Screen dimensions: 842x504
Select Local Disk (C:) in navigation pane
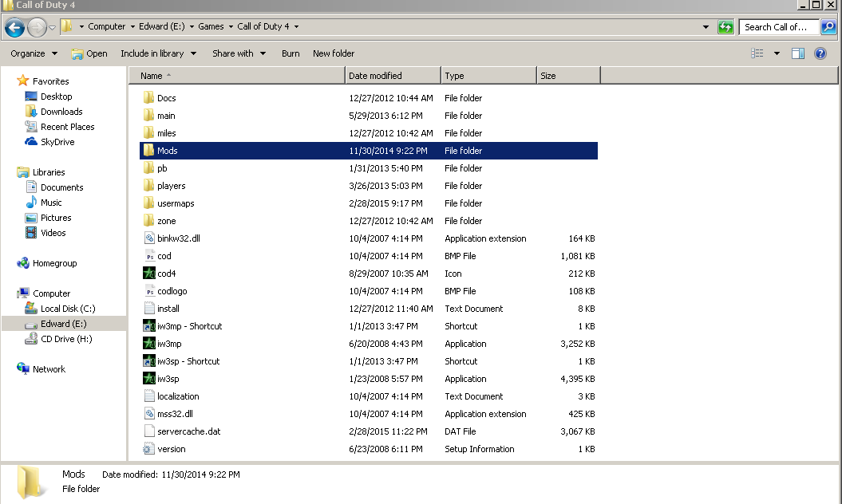(68, 309)
